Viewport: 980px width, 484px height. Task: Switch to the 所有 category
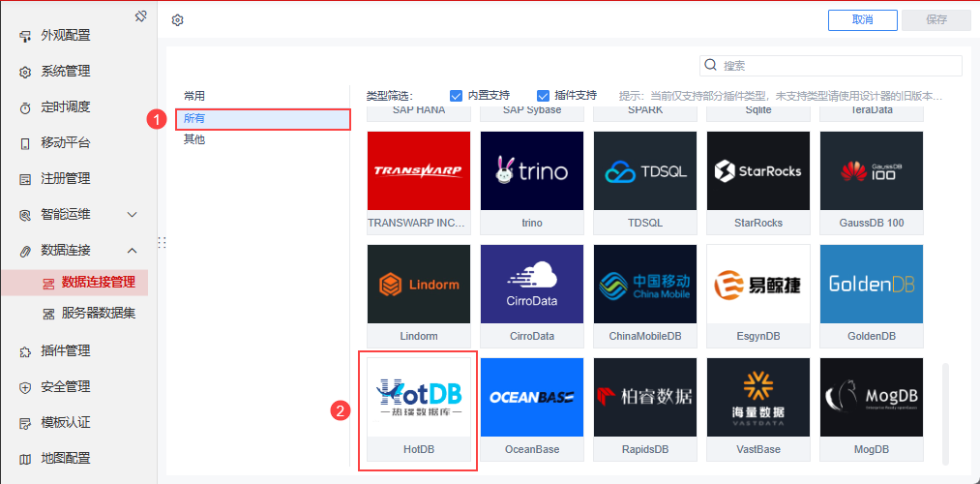point(263,118)
